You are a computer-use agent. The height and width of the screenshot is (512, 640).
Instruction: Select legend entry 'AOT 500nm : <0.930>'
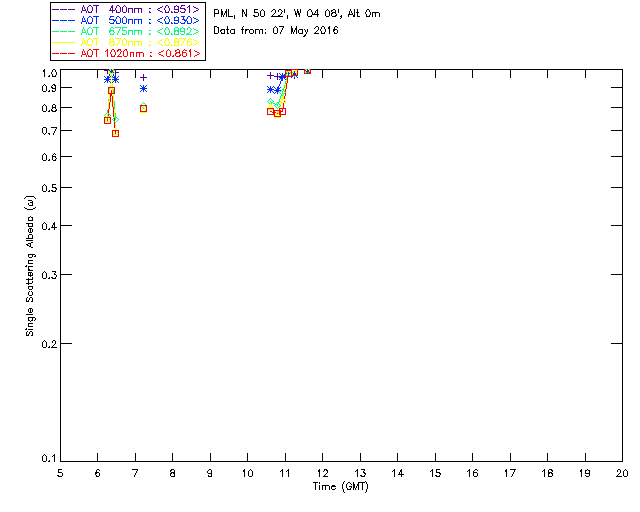(x=140, y=20)
